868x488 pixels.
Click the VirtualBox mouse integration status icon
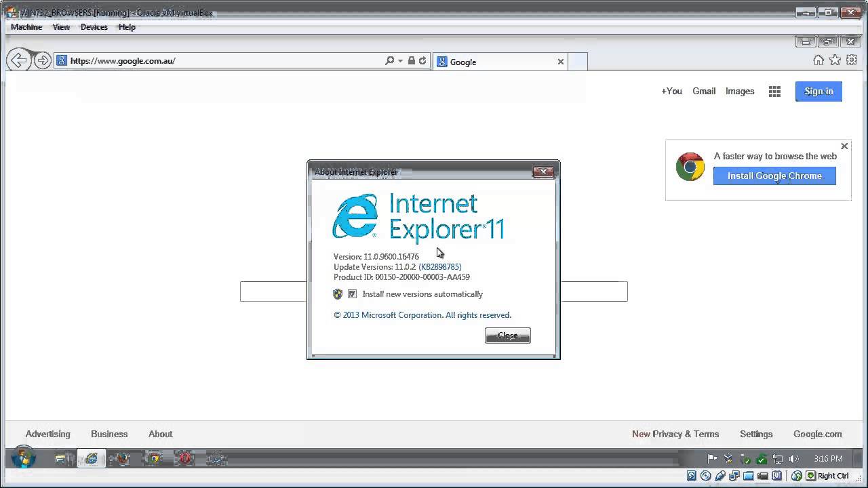pyautogui.click(x=797, y=476)
